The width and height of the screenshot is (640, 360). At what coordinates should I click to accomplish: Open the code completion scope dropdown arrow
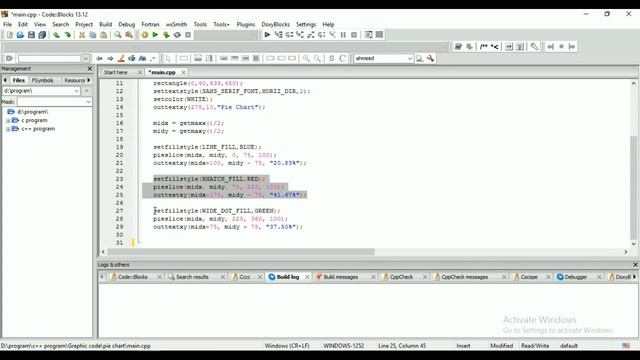[x=86, y=58]
